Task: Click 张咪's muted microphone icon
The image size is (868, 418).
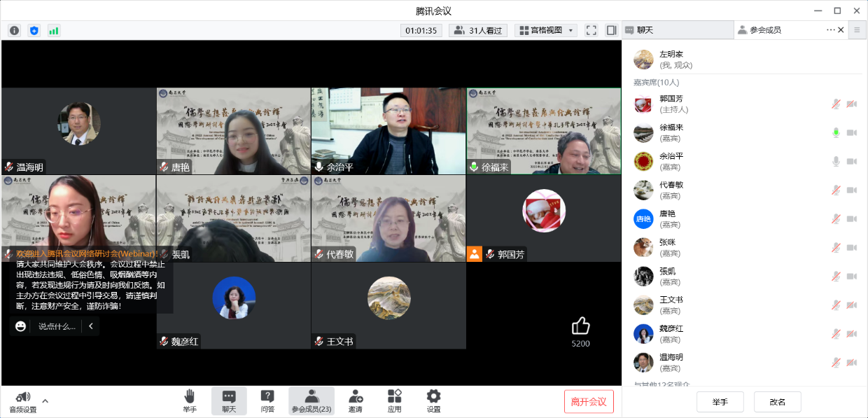Action: (836, 247)
